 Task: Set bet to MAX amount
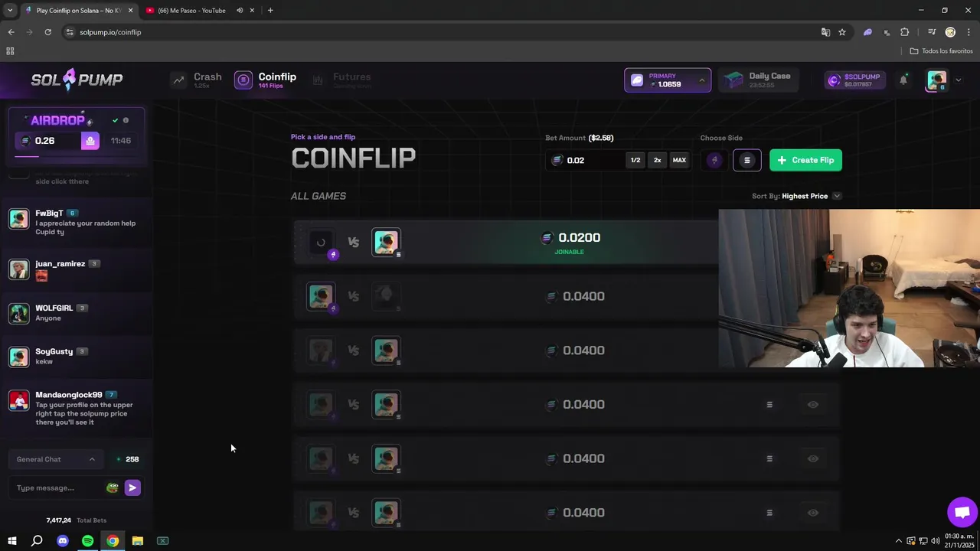[679, 160]
